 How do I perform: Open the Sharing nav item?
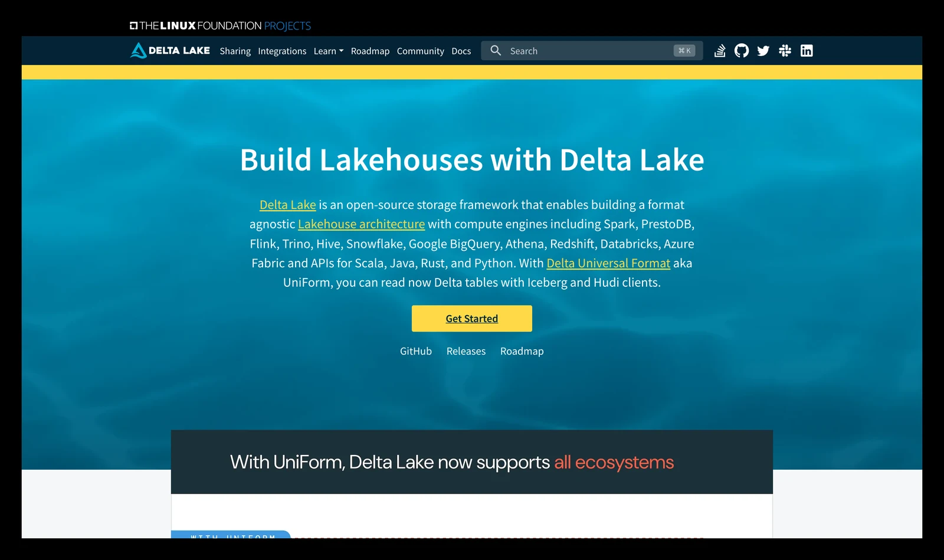[235, 51]
